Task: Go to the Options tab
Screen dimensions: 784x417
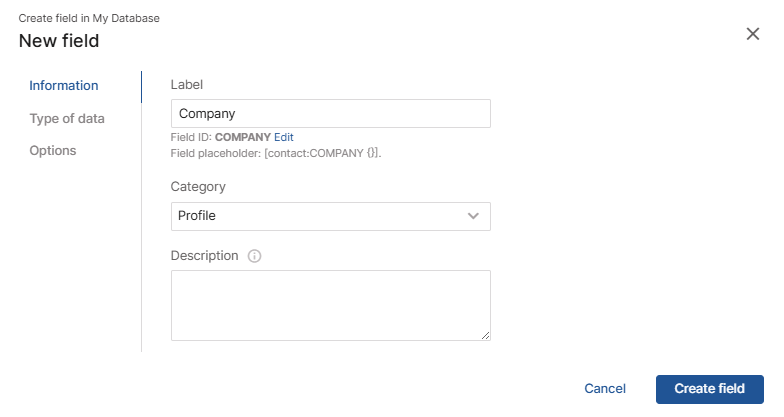Action: 53,150
